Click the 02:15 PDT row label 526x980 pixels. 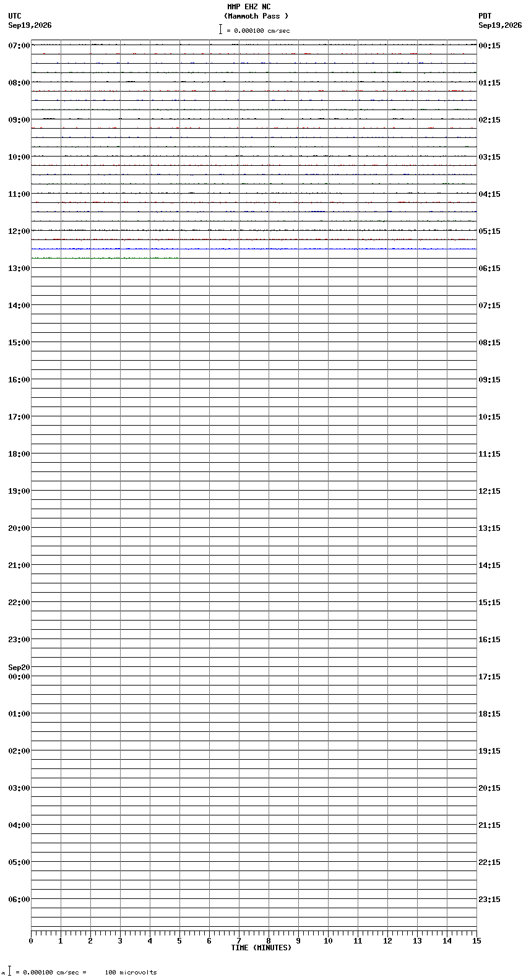click(489, 120)
